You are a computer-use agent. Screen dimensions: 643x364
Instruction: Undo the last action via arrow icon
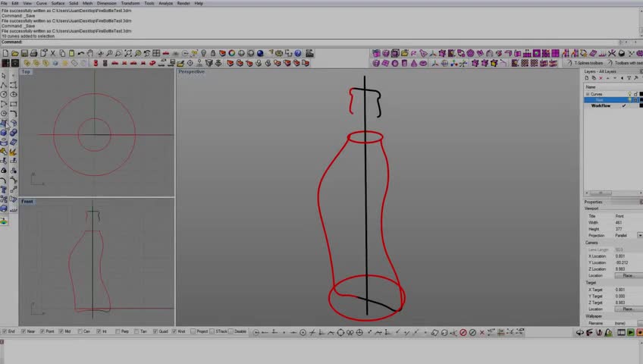[x=81, y=53]
